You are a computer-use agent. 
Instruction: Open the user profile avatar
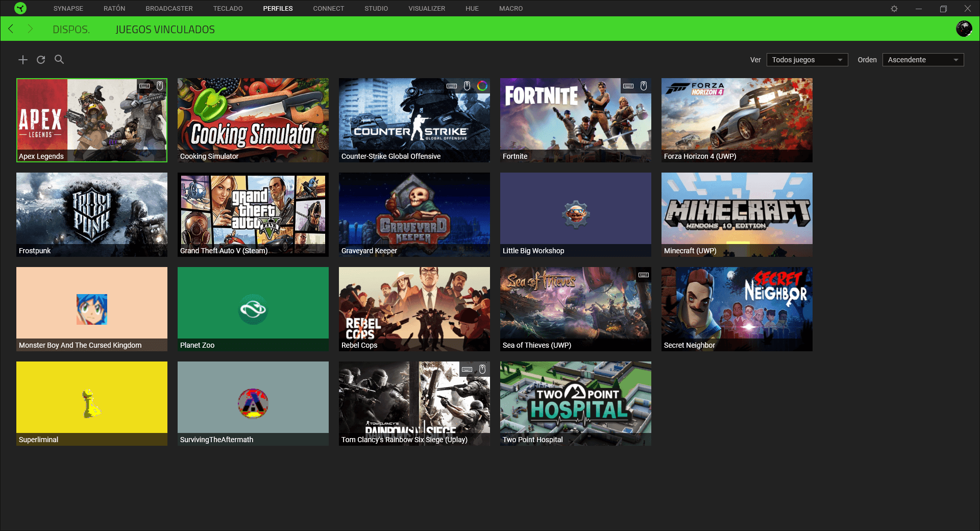coord(964,29)
